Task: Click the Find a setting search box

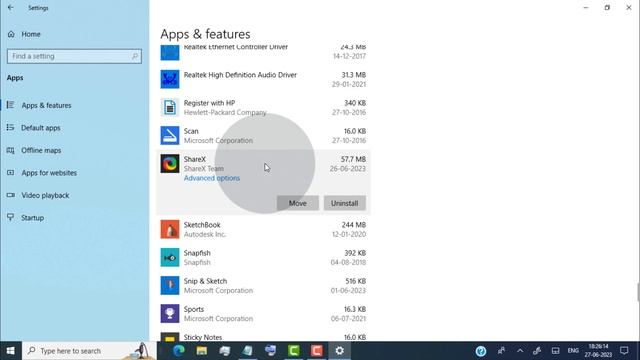Action: 74,56
